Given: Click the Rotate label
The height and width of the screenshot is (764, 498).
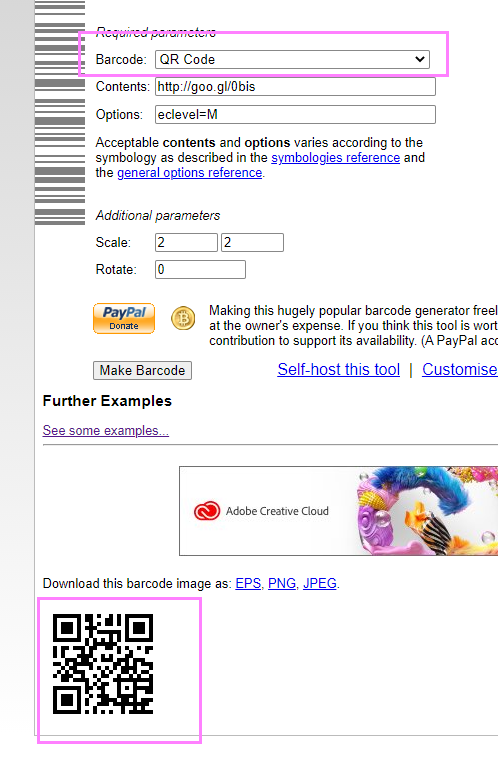Looking at the screenshot, I should [x=116, y=270].
